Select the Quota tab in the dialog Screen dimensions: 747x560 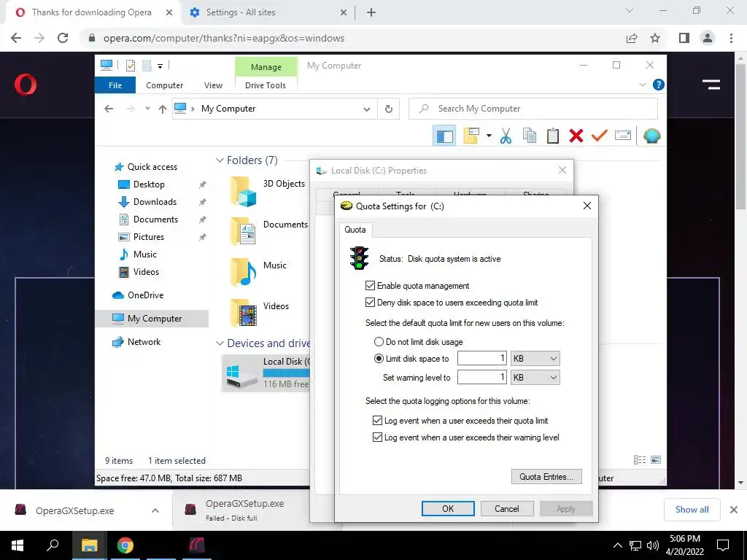coord(355,230)
